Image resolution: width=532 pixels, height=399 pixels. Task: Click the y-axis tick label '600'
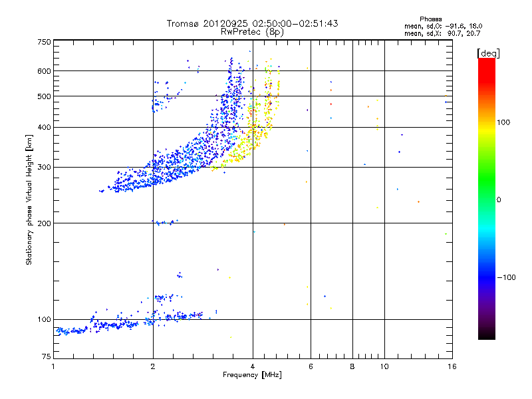pyautogui.click(x=44, y=71)
